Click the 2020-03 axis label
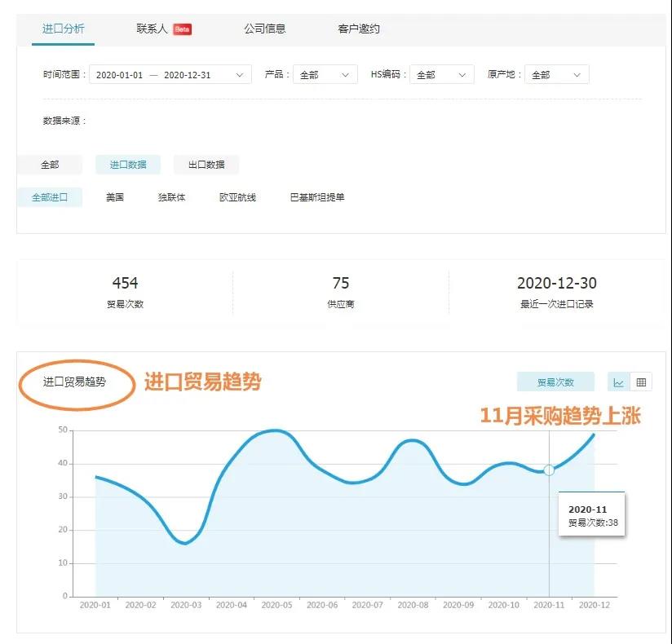 click(186, 605)
